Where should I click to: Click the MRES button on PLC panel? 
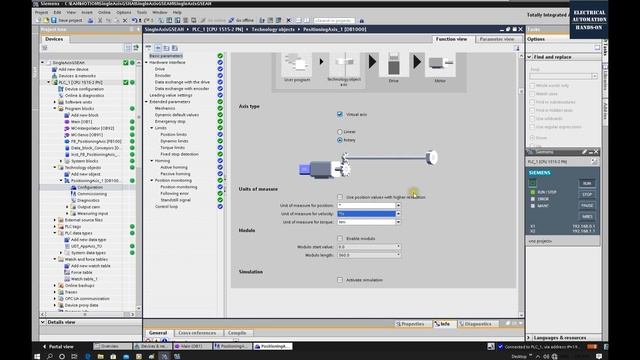tap(587, 217)
